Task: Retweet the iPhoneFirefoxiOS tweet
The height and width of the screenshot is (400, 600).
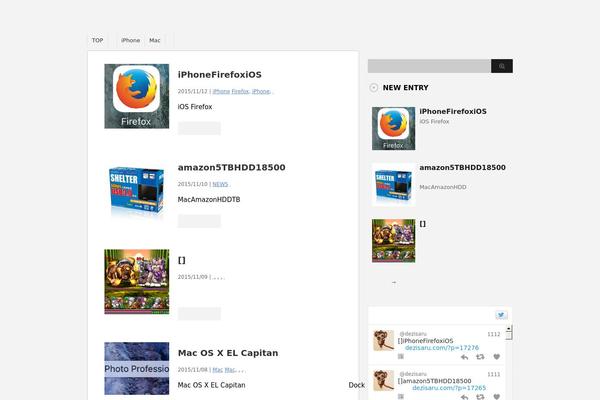Action: 480,357
